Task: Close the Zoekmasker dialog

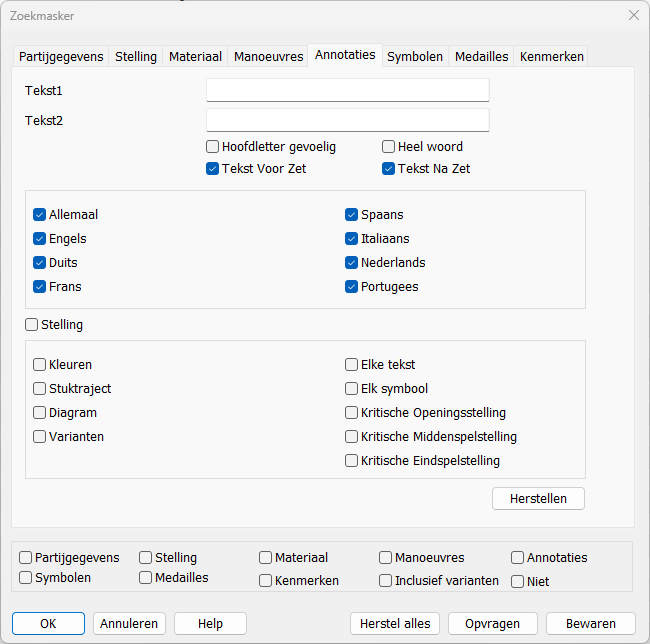Action: [633, 15]
